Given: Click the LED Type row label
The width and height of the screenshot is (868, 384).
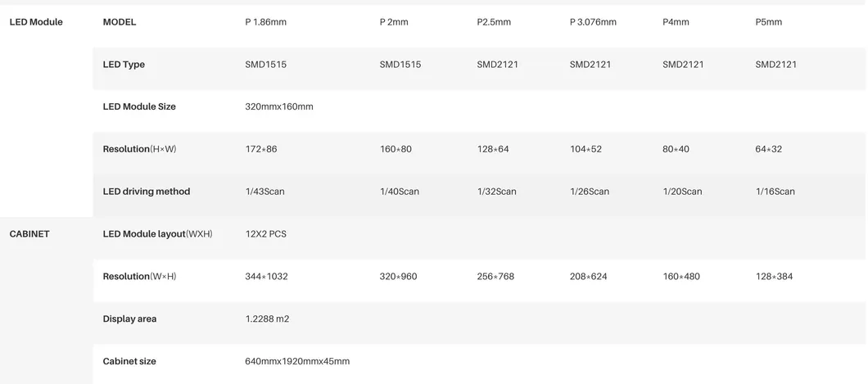Looking at the screenshot, I should click(124, 65).
